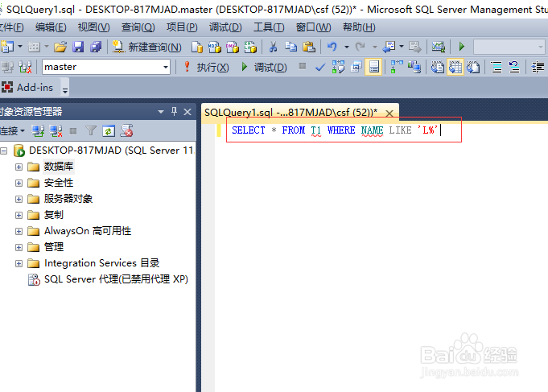Select Results to File icon
This screenshot has height=392, width=548.
point(473,67)
